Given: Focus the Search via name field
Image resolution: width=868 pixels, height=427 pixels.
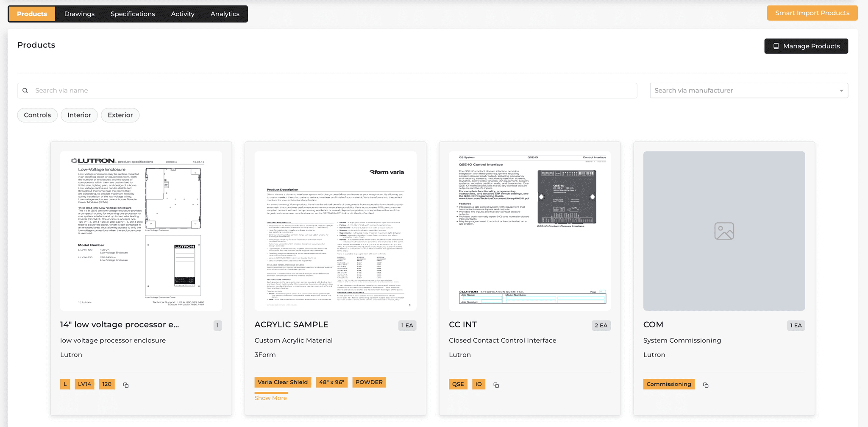Looking at the screenshot, I should (327, 90).
